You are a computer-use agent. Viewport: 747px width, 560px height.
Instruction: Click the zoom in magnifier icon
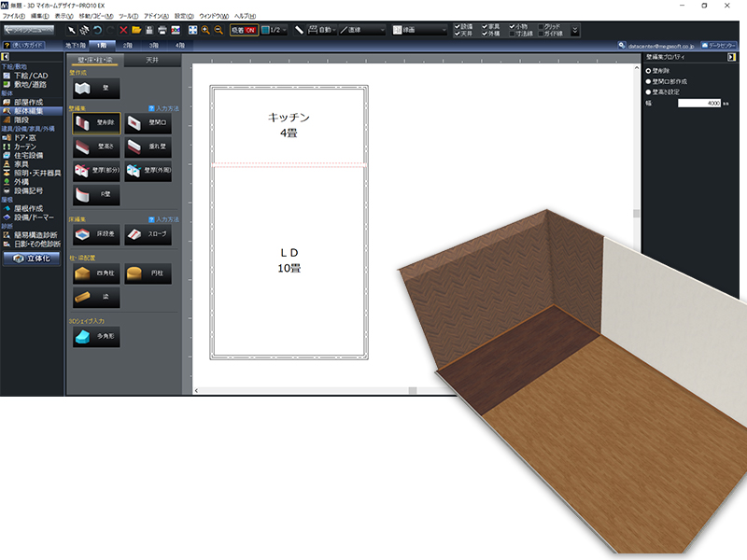[x=205, y=30]
